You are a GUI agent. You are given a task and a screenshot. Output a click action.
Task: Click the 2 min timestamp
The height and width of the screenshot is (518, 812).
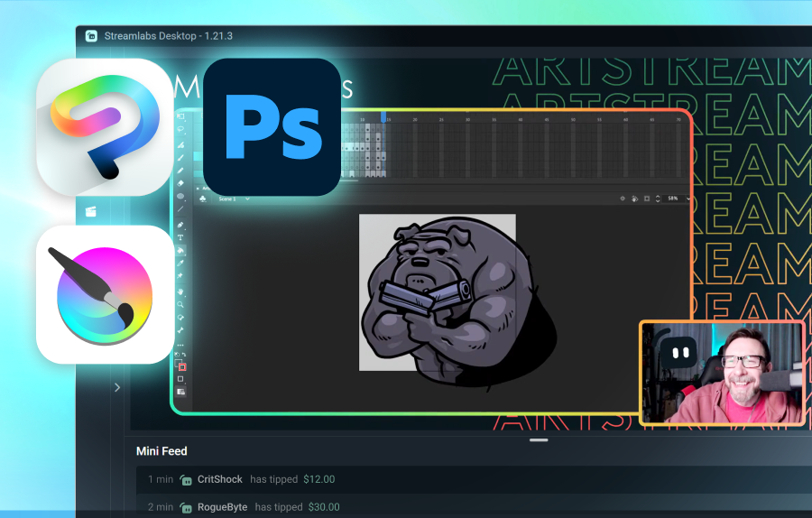(161, 507)
